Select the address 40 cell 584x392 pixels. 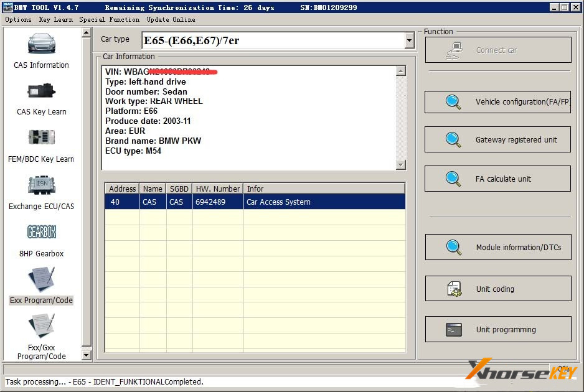tap(123, 202)
